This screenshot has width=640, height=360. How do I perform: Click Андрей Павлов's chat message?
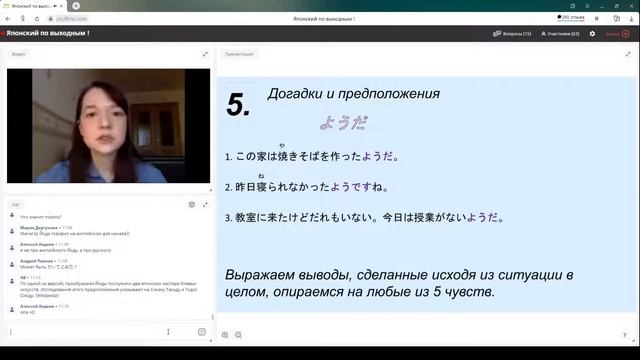point(49,267)
